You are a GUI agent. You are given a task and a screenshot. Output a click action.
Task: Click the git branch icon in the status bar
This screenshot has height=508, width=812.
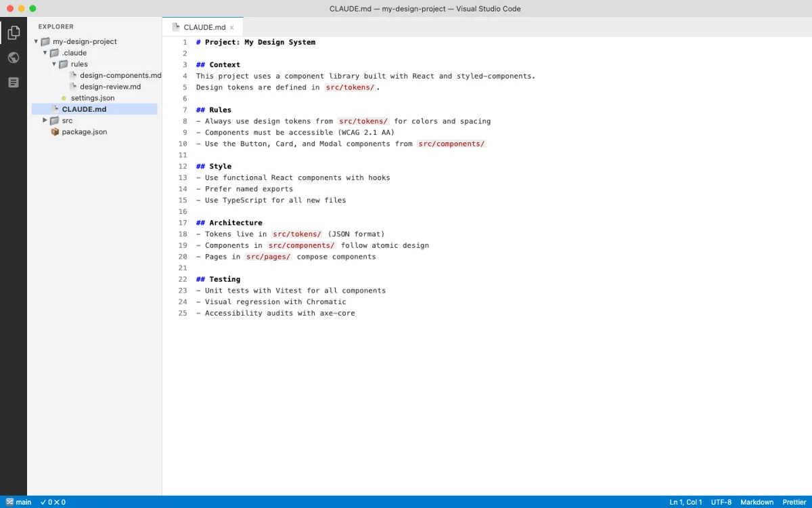pos(9,502)
